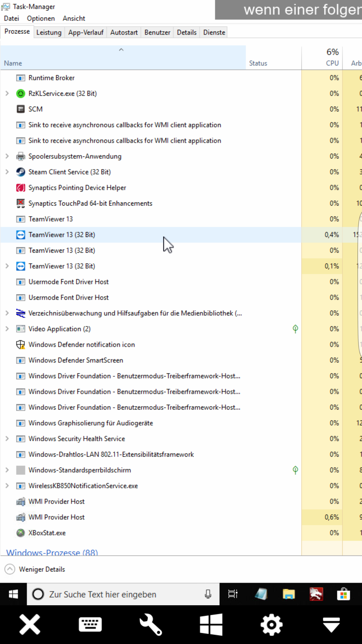Tap the X to close remote session
Screen dimensions: 362x644
(x=30, y=624)
